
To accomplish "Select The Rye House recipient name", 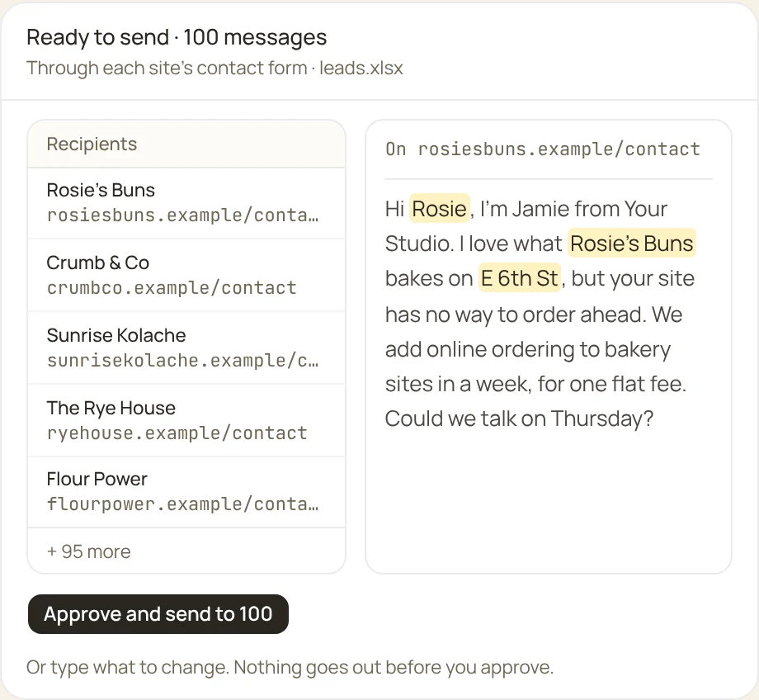I will pyautogui.click(x=111, y=408).
